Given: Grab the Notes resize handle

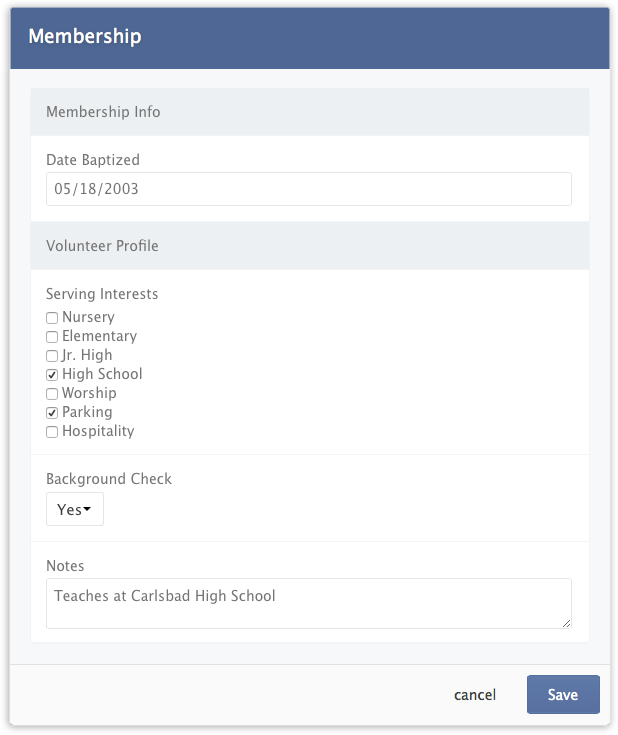Looking at the screenshot, I should coord(567,623).
